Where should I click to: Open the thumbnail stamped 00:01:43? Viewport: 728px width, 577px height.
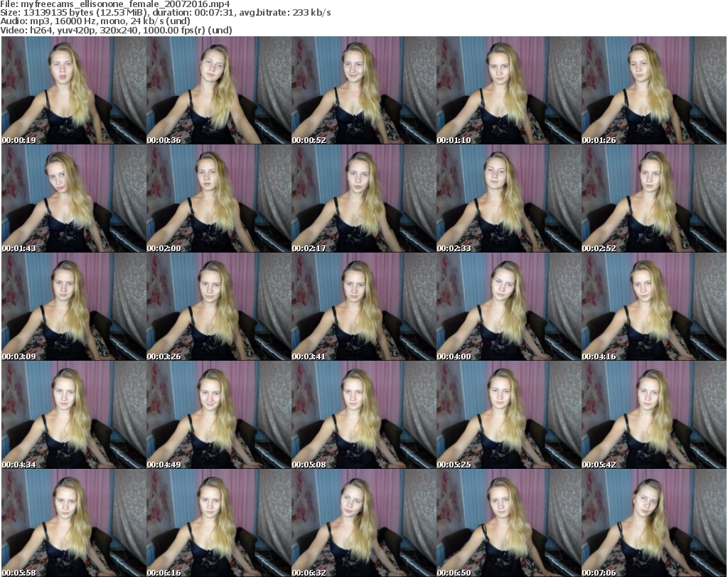74,198
